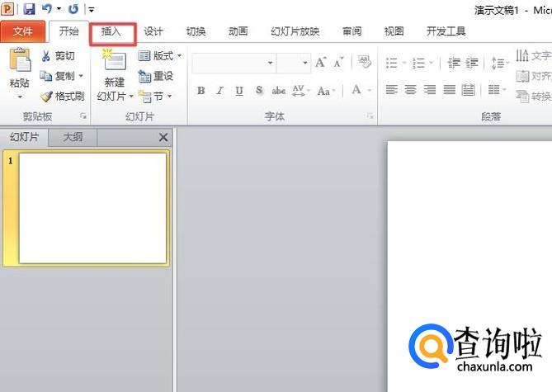This screenshot has height=392, width=552.
Task: Click the increase list level icon
Action: pyautogui.click(x=472, y=63)
